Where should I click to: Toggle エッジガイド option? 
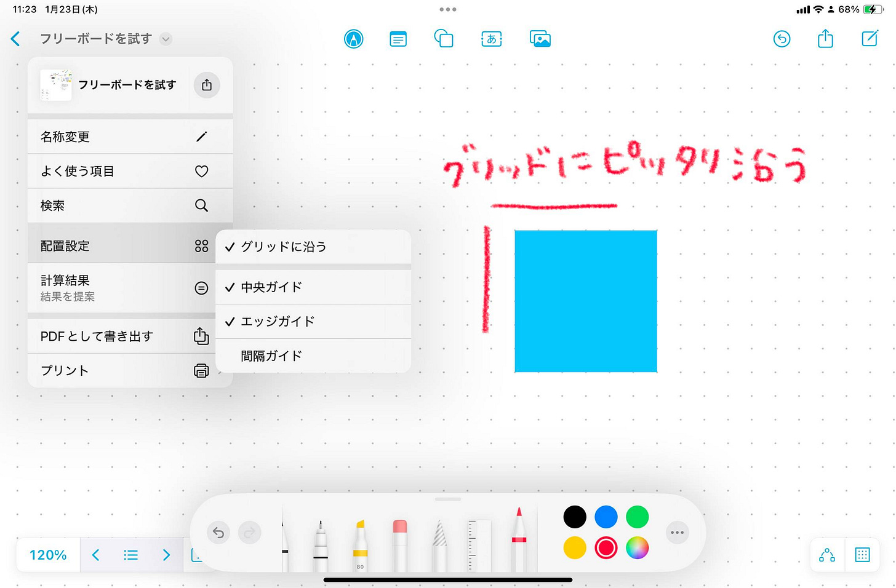313,321
